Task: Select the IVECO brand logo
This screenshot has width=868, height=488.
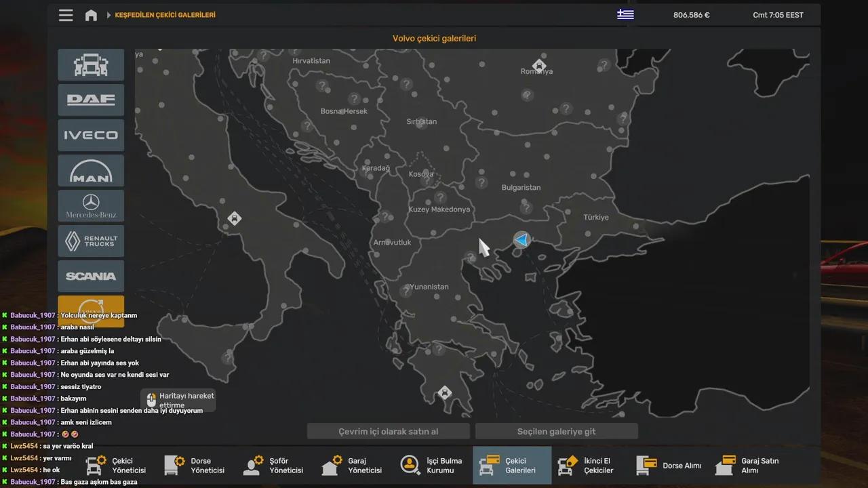Action: (x=91, y=135)
